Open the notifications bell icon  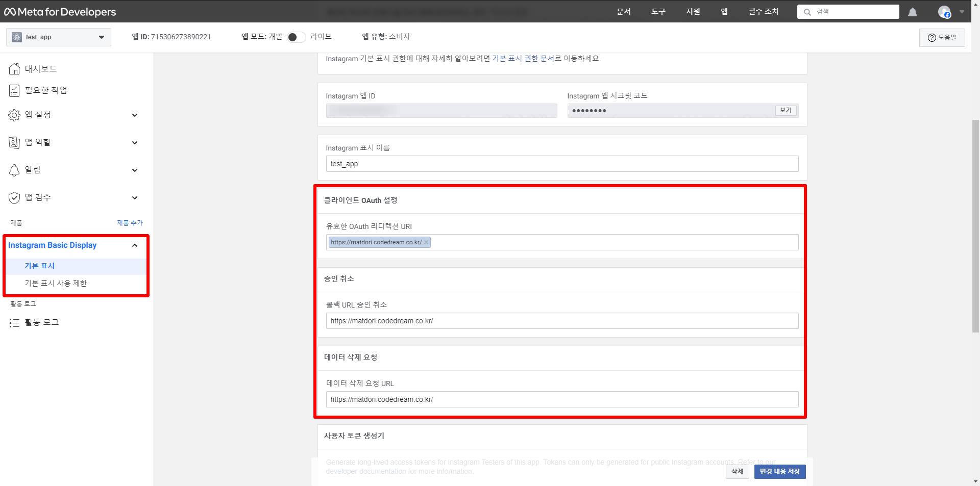click(913, 12)
